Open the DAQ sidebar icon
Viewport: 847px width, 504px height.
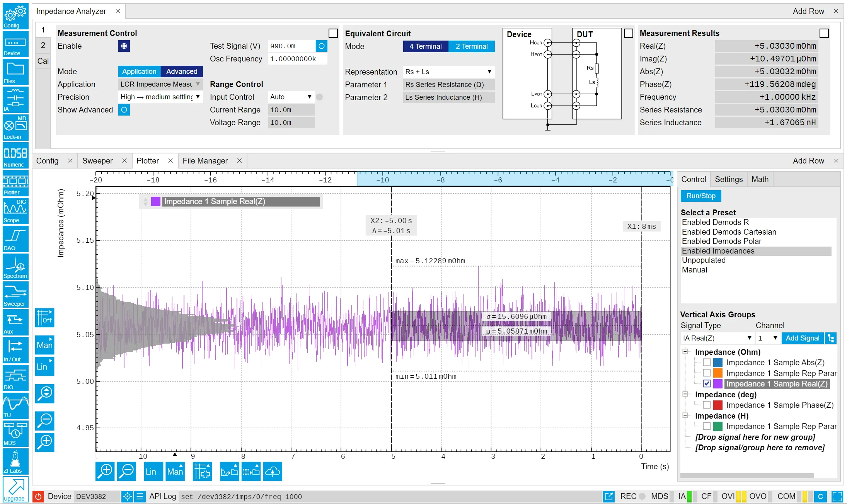[15, 238]
